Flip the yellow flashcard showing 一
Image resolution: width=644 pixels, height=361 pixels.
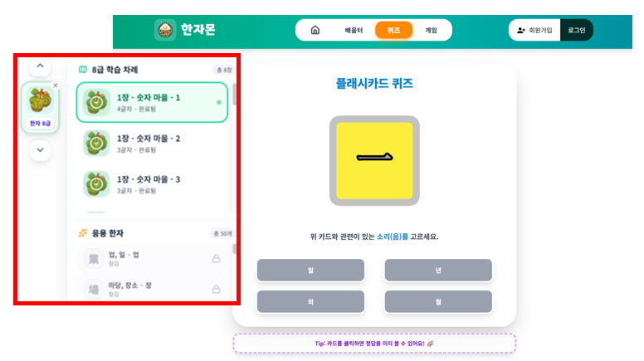(x=374, y=161)
